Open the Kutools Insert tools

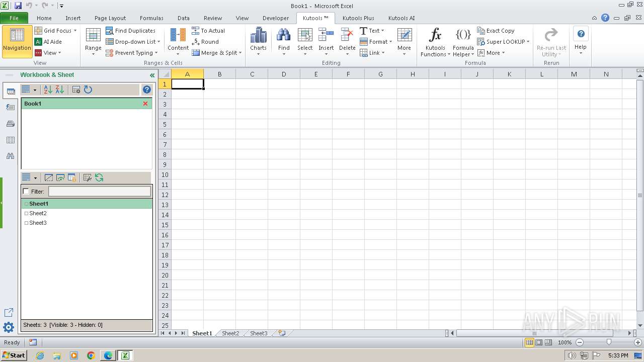326,41
